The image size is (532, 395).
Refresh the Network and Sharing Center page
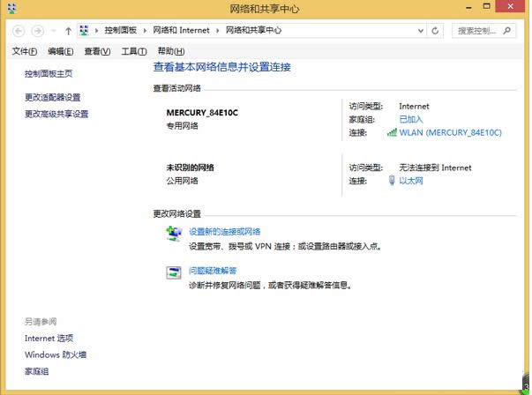435,31
